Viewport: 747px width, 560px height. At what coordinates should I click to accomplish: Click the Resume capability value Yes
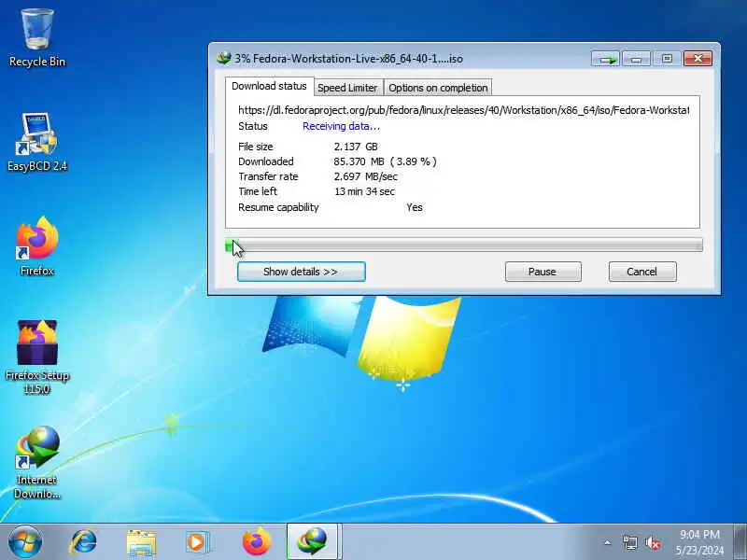point(415,207)
